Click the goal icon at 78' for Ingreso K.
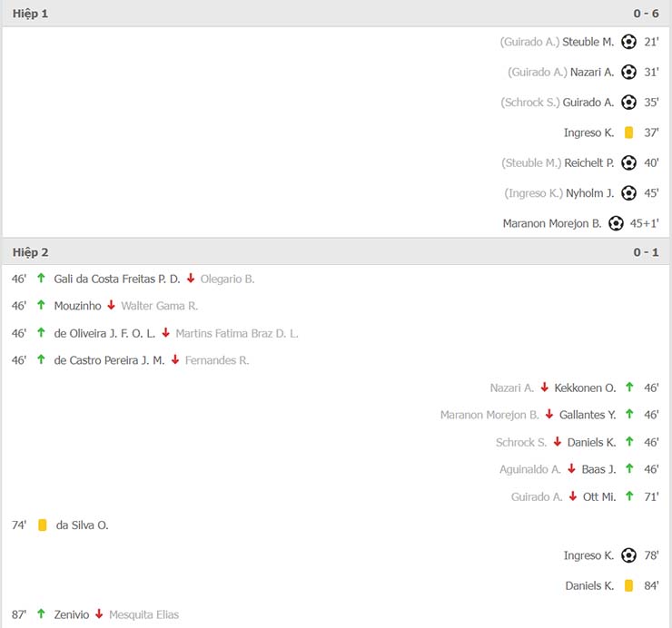 (x=628, y=555)
